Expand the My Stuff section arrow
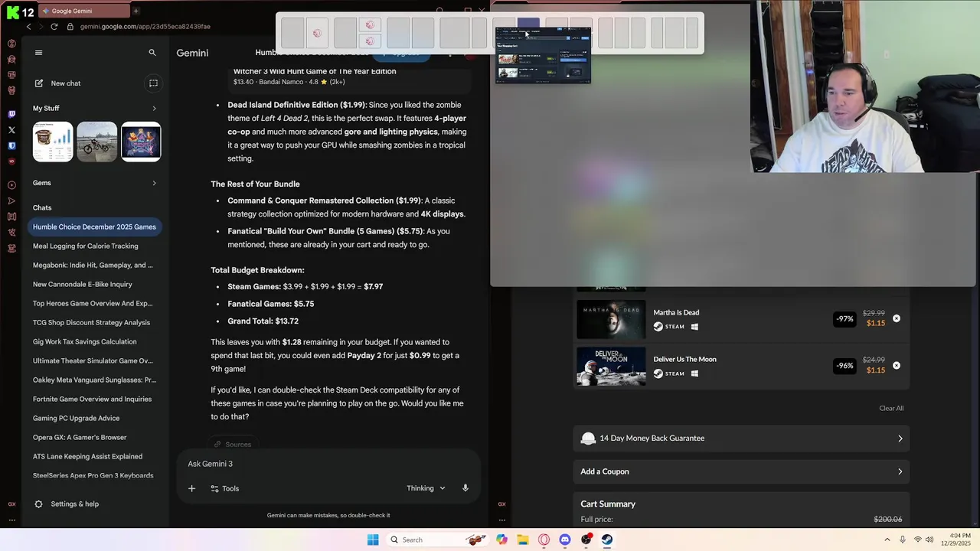Image resolution: width=980 pixels, height=551 pixels. tap(154, 109)
